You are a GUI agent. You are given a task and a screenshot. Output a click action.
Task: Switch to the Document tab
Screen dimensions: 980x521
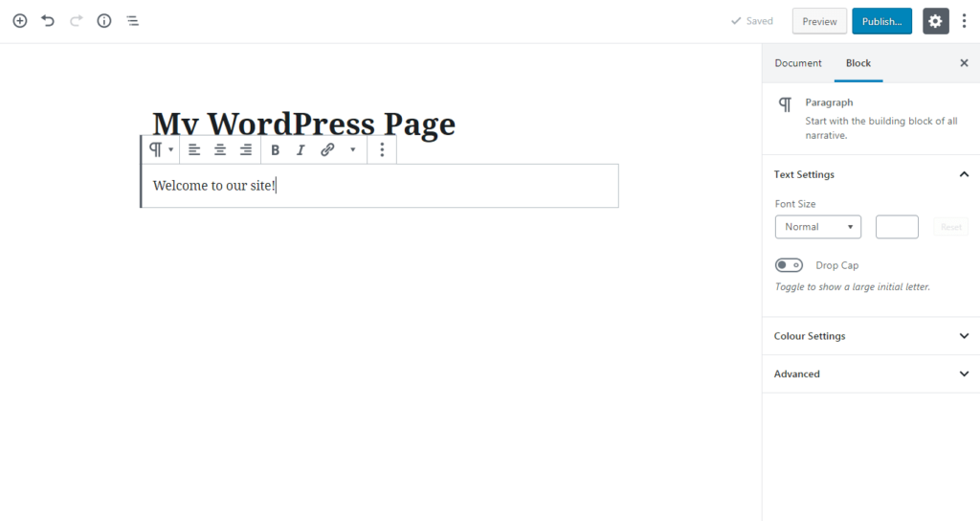(x=798, y=63)
